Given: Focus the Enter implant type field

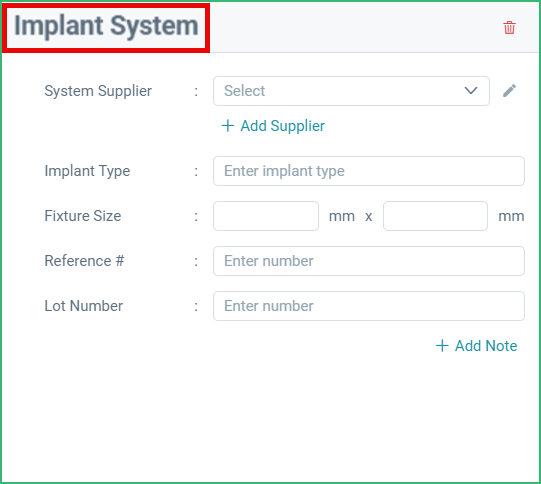Looking at the screenshot, I should point(369,171).
